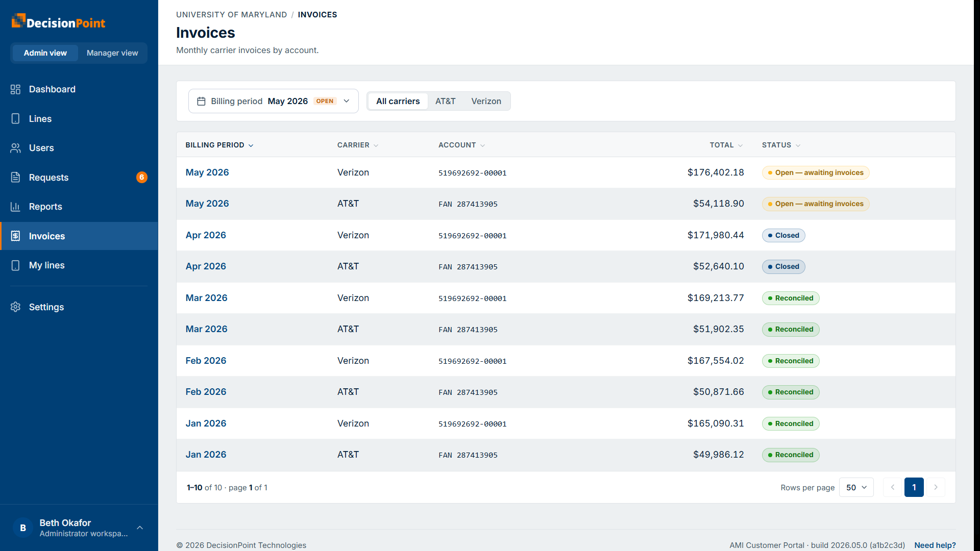
Task: Sort by Status column header
Action: (x=781, y=145)
